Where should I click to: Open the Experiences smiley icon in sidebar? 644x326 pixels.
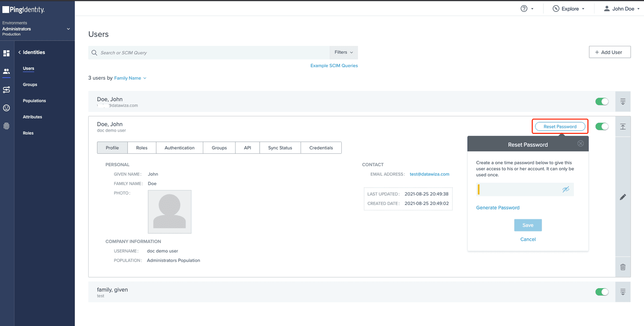click(6, 108)
